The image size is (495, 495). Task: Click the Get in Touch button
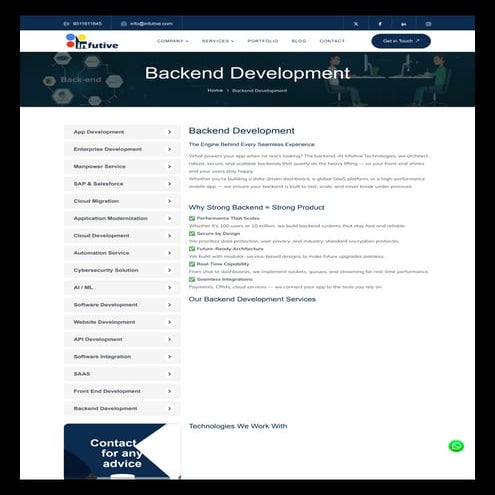click(401, 41)
